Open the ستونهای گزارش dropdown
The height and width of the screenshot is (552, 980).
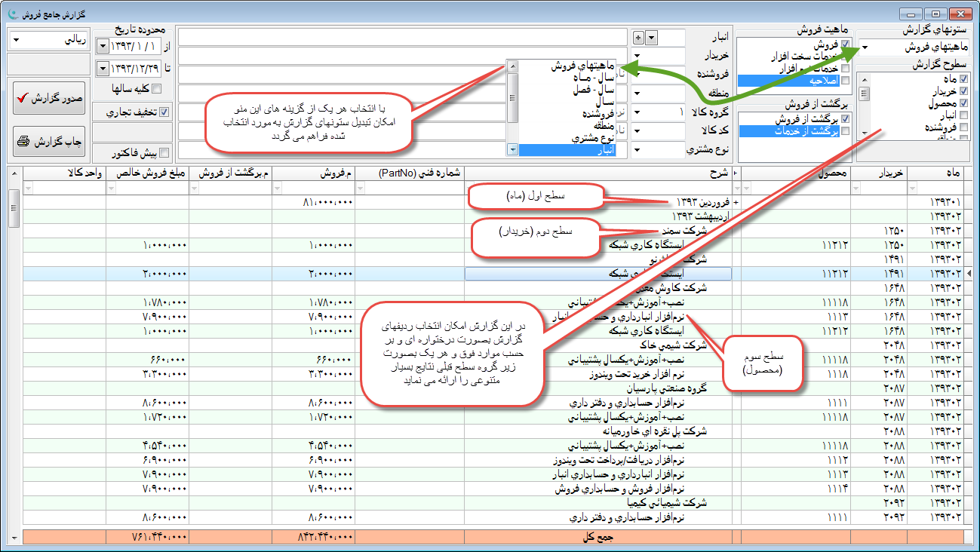[x=865, y=48]
